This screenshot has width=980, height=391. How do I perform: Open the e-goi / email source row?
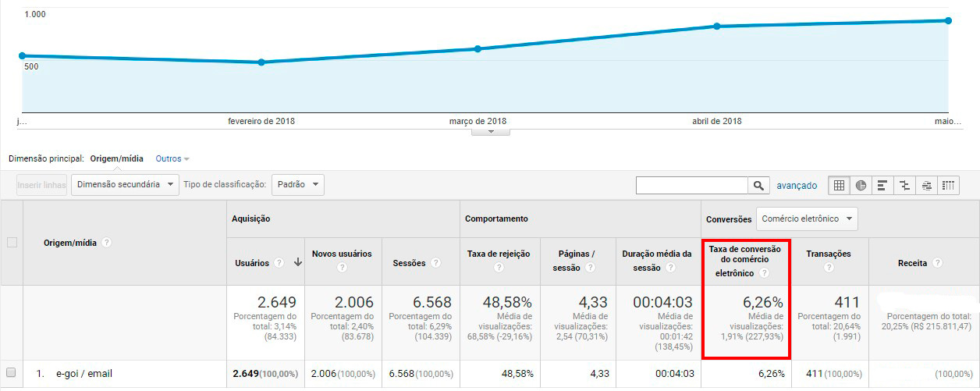[84, 374]
